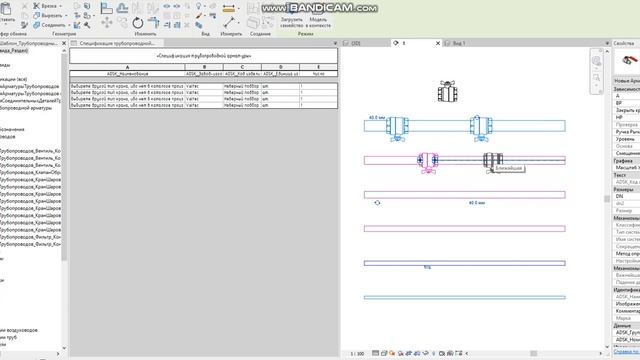Click the horizontal scrollbar thumb of the view
640x360 pixels.
[x=533, y=353]
